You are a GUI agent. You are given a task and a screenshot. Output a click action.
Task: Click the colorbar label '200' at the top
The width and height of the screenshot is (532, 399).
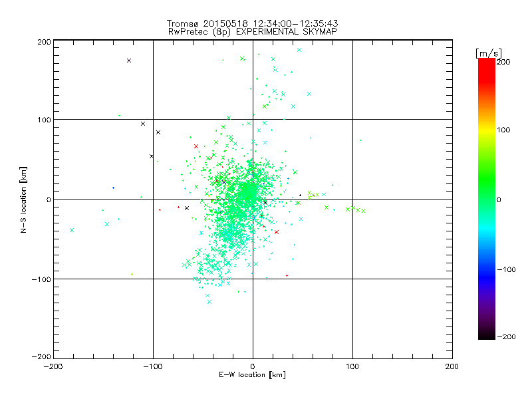tap(503, 62)
